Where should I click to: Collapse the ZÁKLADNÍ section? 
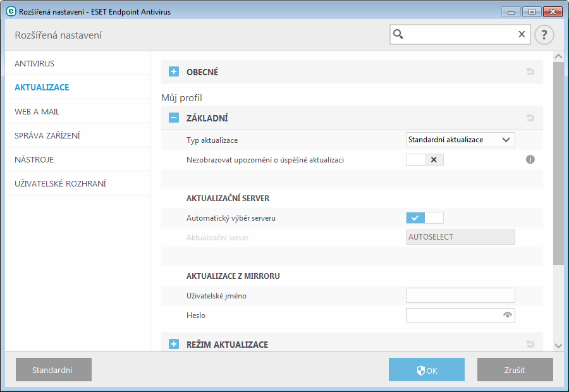[x=174, y=118]
